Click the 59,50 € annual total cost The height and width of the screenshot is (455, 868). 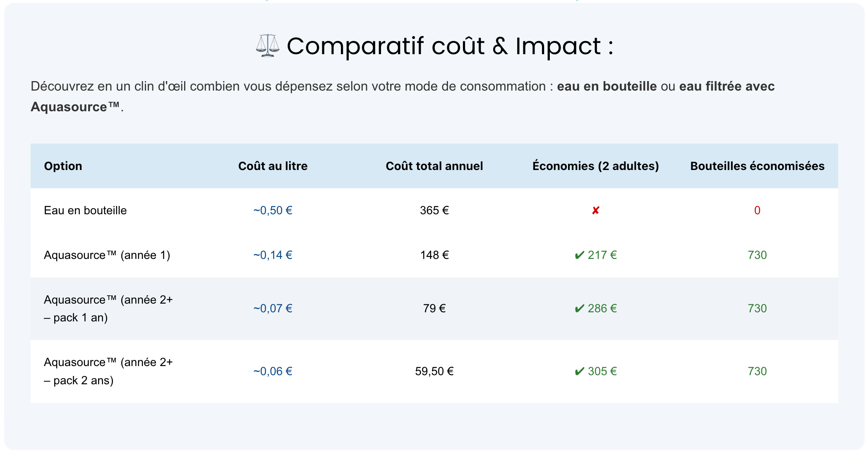[x=434, y=371]
